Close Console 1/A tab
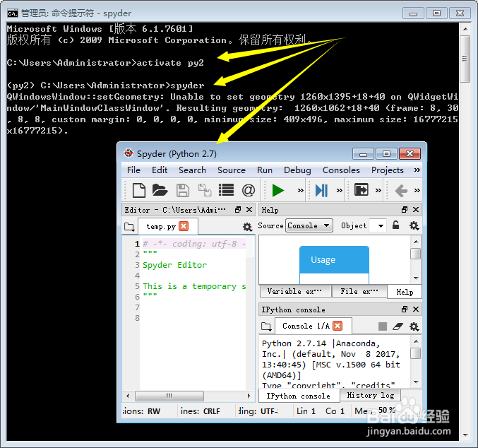Viewport: 478px width, 448px height. point(337,326)
